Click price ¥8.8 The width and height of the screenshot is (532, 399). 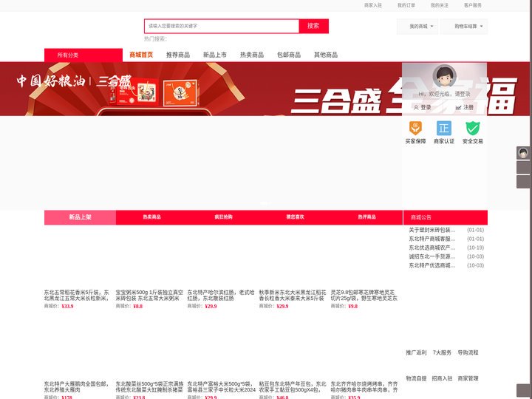(137, 306)
